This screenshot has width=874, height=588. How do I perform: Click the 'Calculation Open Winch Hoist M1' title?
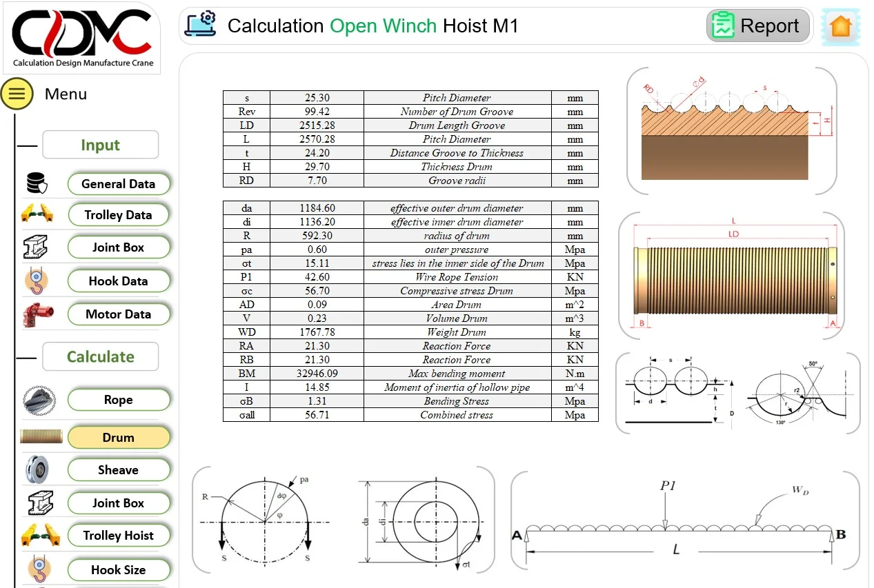coord(373,26)
